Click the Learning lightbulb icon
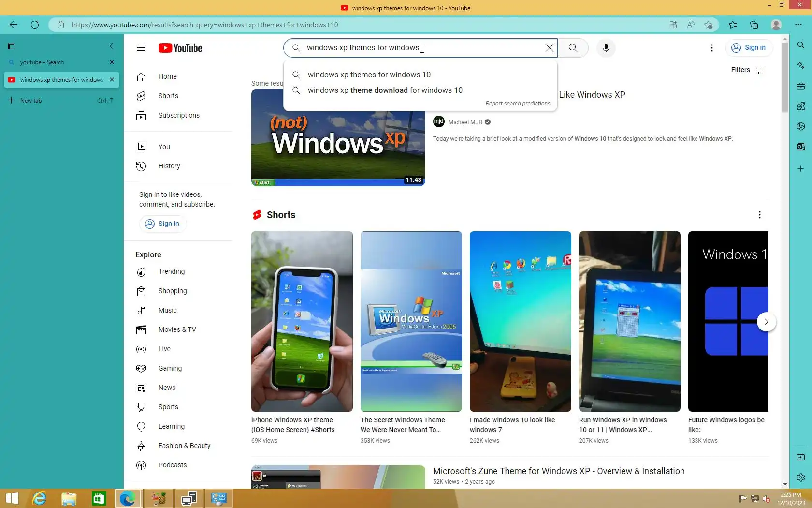Viewport: 812px width, 508px height. tap(141, 426)
